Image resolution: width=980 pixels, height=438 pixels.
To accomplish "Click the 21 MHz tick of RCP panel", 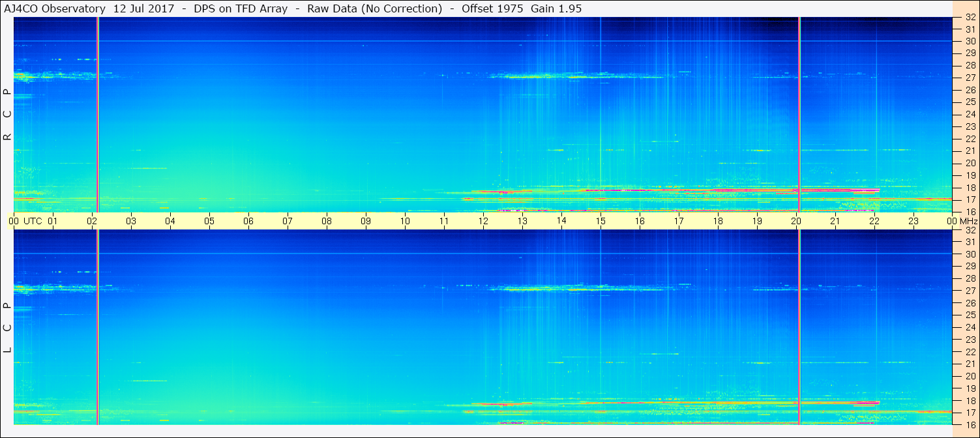I will pos(970,151).
